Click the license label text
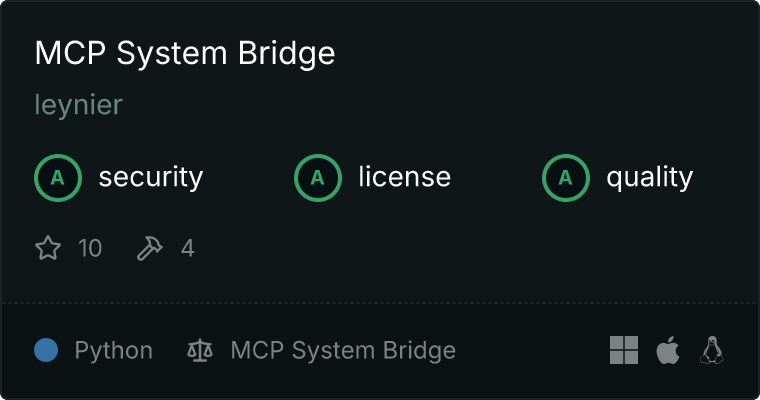Screen dimensions: 760x400 coord(405,176)
